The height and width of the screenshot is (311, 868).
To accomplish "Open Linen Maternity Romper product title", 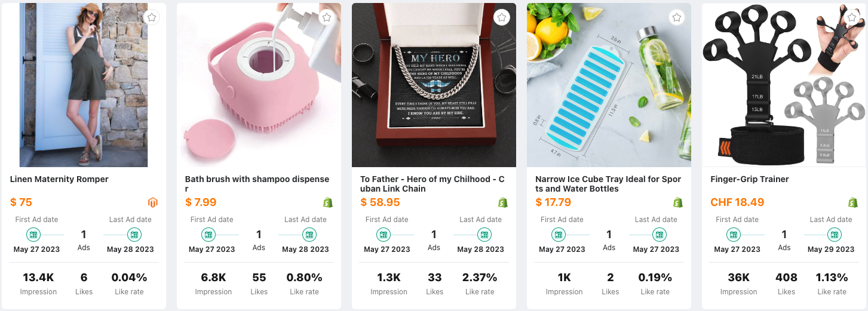I will 59,179.
